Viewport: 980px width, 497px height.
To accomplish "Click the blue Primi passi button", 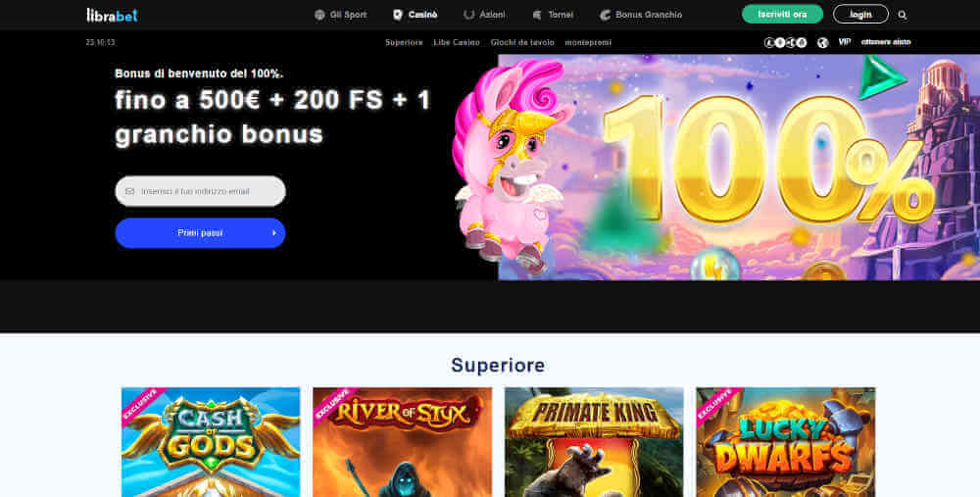I will 200,232.
